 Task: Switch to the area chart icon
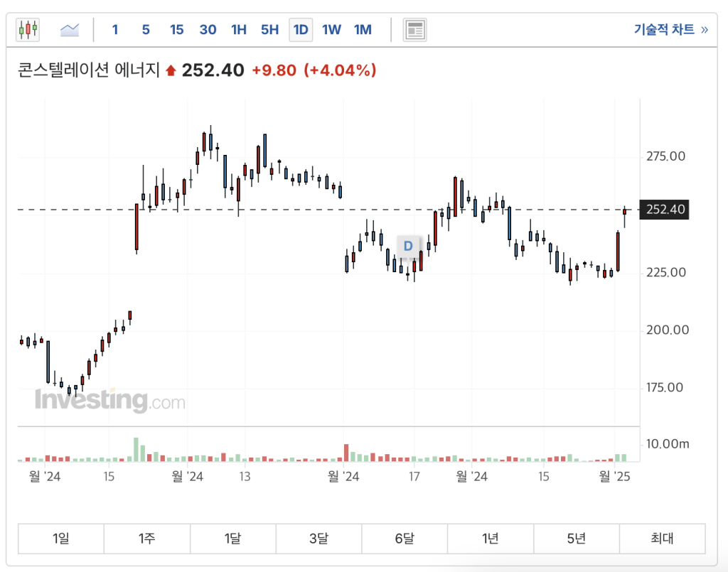pyautogui.click(x=70, y=29)
